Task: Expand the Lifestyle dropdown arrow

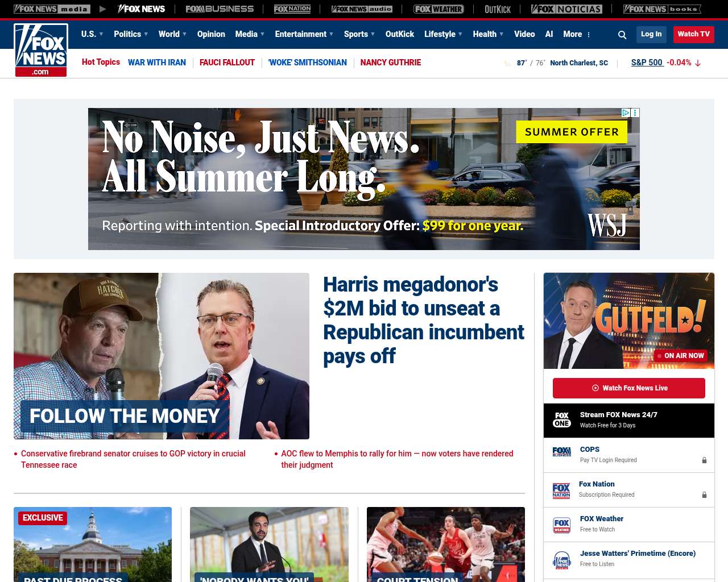Action: (x=460, y=34)
